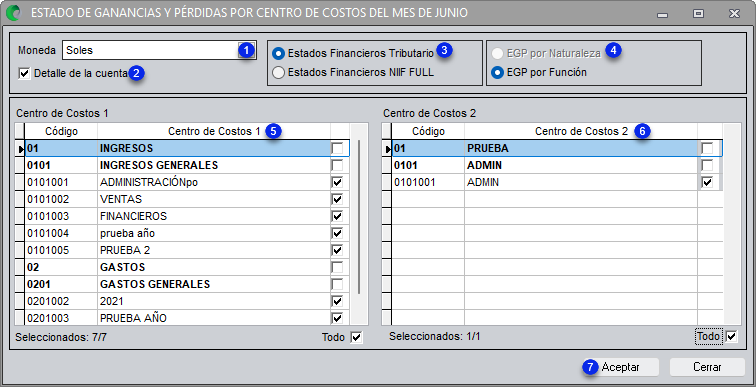Uncheck the FINANCIEROS row checkbox
Screen dimensions: 756x387
click(337, 216)
